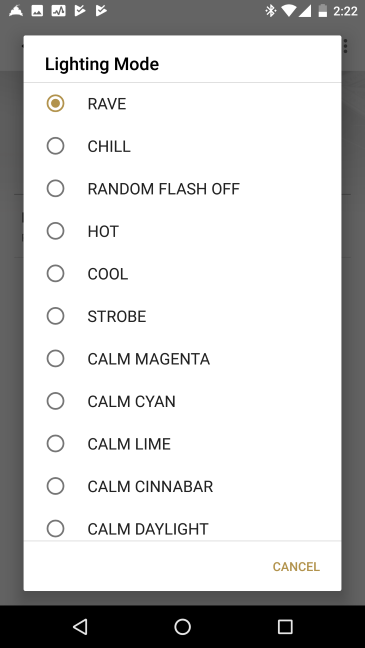Choose the CHILL lighting mode
The height and width of the screenshot is (648, 365).
click(182, 146)
